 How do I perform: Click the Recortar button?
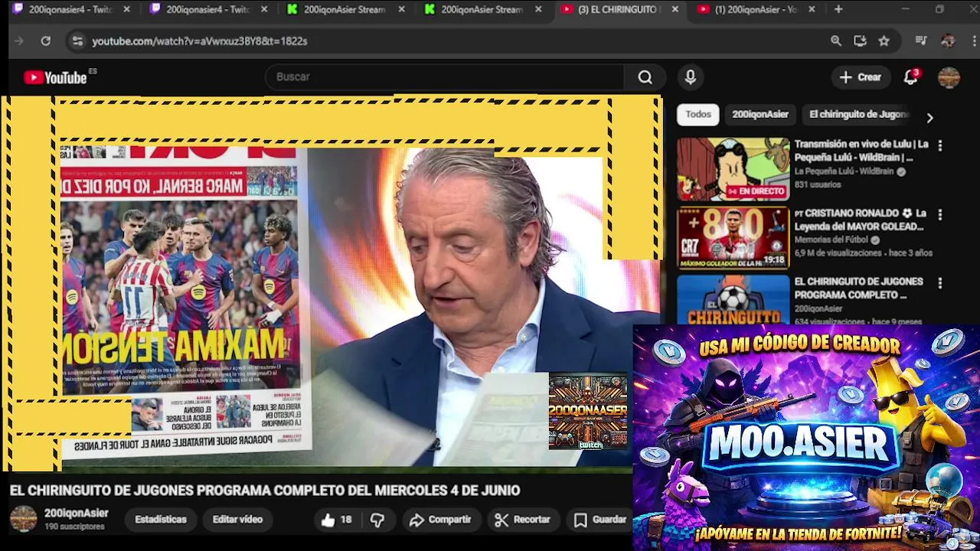(x=523, y=520)
